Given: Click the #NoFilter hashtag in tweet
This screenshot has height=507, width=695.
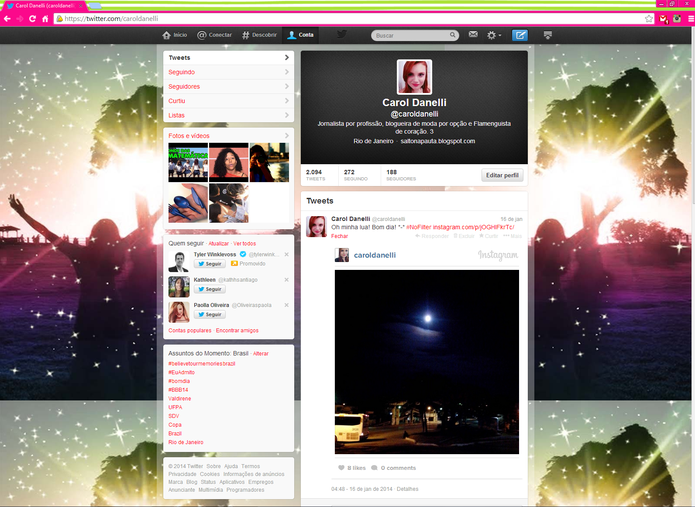Looking at the screenshot, I should coord(418,227).
